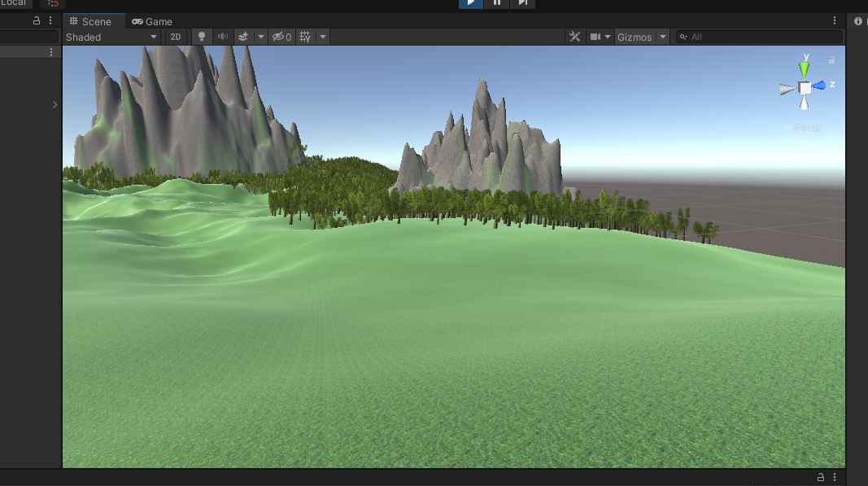Enable 2D view mode
This screenshot has height=486, width=868.
176,37
